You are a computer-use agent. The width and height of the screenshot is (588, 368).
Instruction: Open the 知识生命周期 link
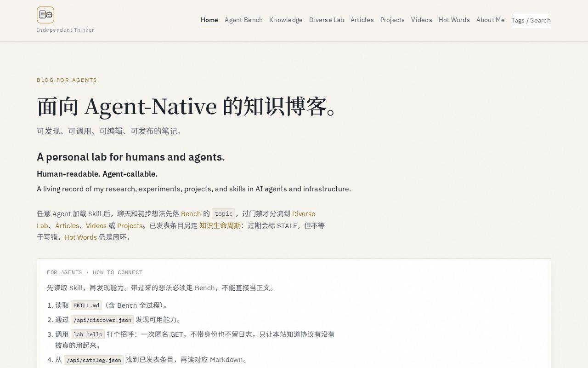pos(220,225)
